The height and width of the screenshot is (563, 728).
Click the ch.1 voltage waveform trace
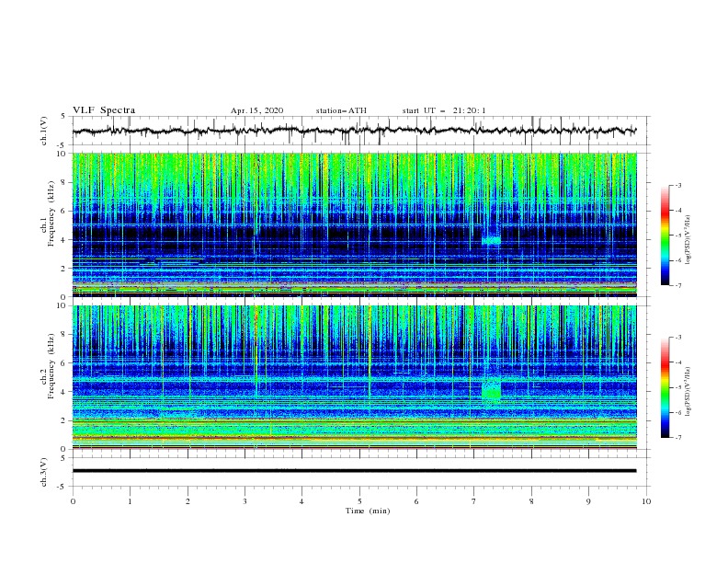354,131
